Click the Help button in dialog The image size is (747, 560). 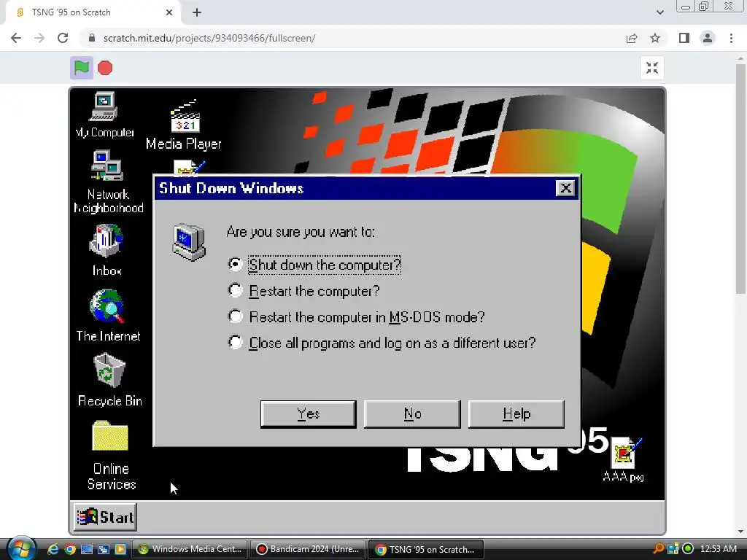(516, 414)
